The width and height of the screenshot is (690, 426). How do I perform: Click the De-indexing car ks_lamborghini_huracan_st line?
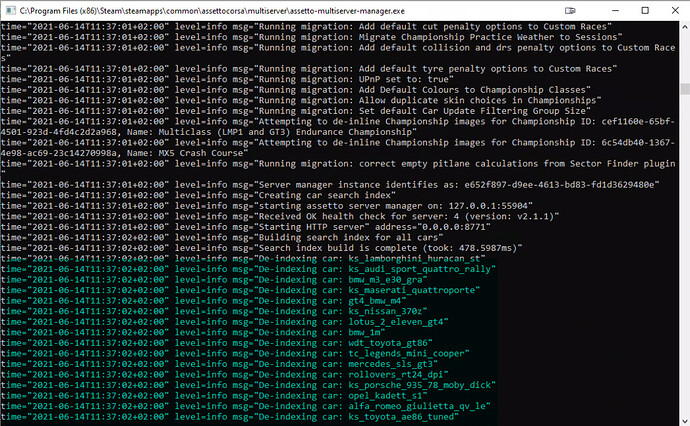(243, 259)
